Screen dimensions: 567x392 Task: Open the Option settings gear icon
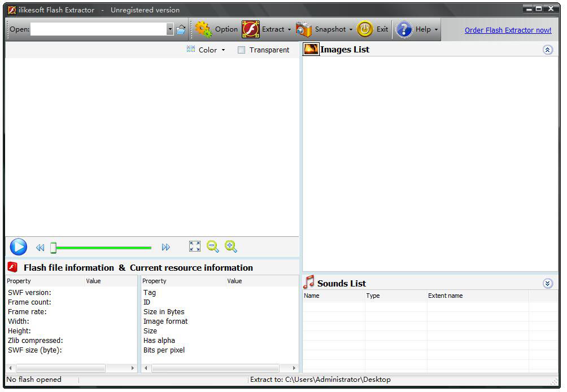203,29
